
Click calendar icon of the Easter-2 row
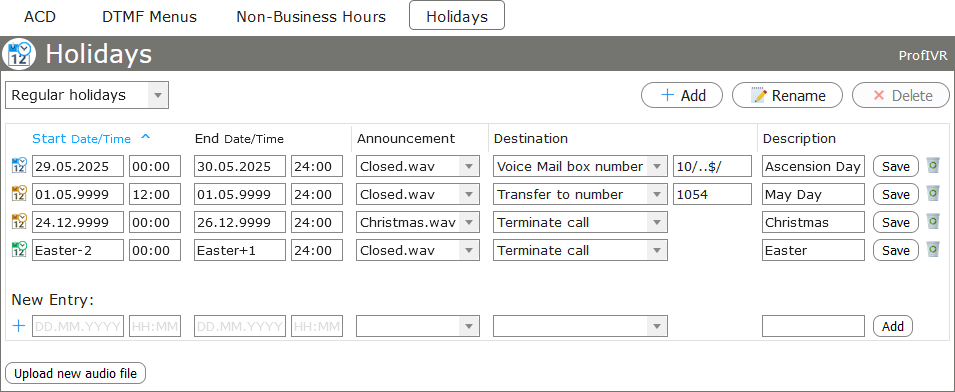[19, 249]
